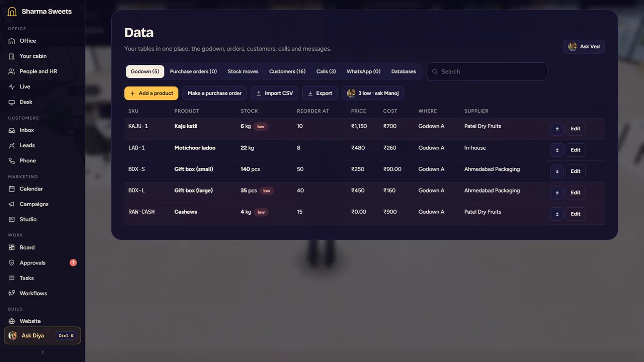Image resolution: width=644 pixels, height=362 pixels.
Task: Edit the Cashews product row
Action: [576, 214]
